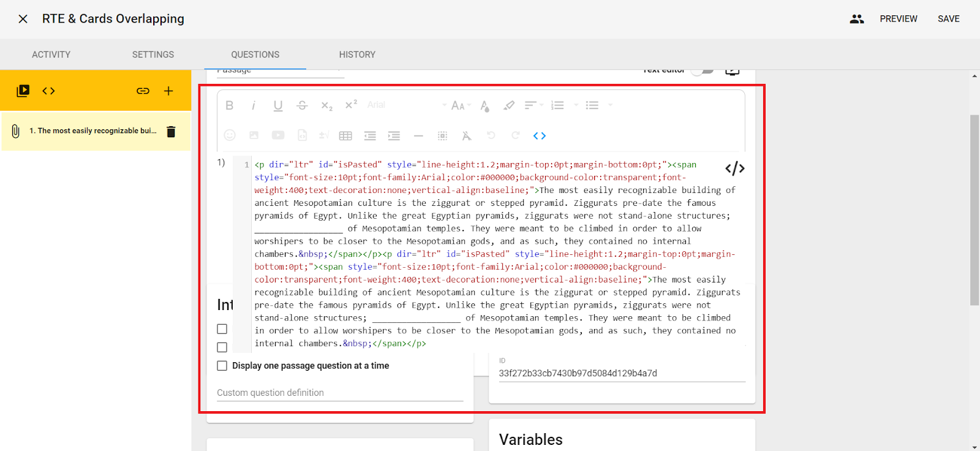
Task: Click the link icon in yellow bar
Action: tap(143, 91)
